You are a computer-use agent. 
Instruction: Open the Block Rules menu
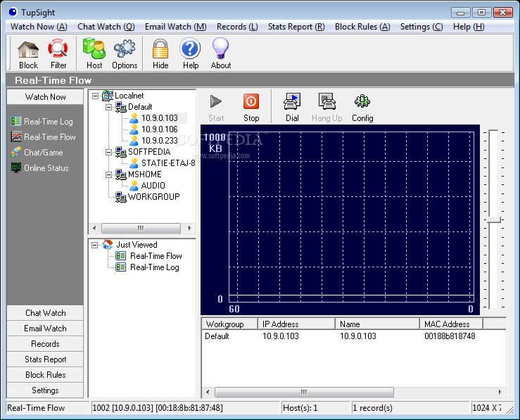tap(362, 27)
